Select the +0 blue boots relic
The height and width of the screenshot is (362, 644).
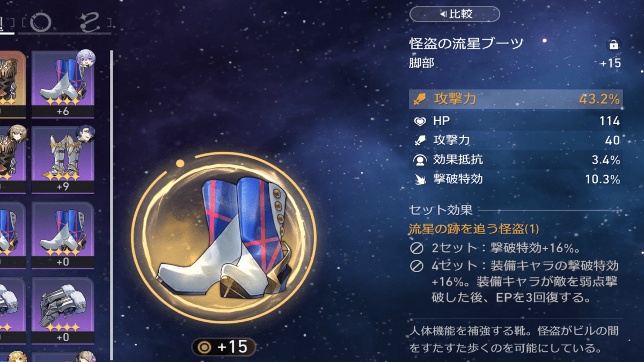click(x=63, y=235)
